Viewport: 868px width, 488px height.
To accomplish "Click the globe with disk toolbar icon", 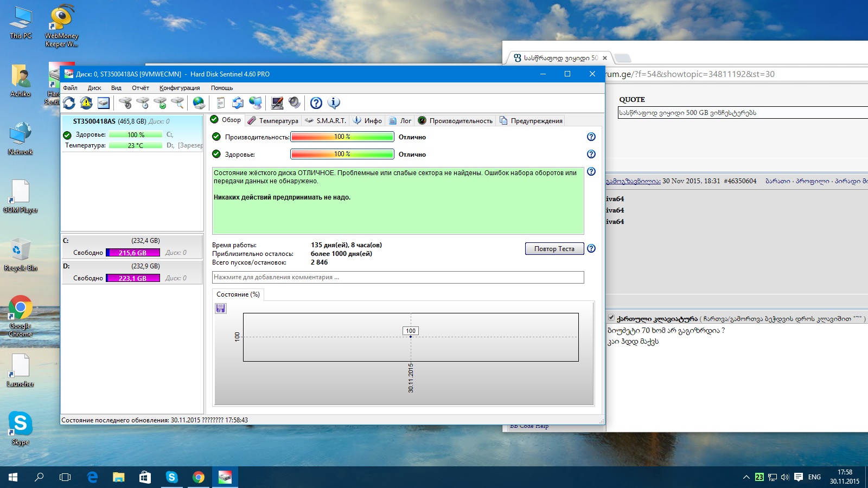I will 199,103.
